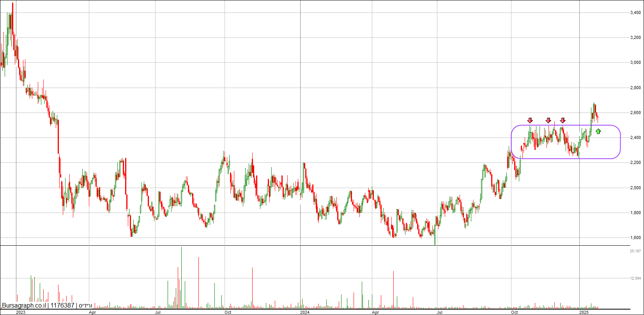Click the 2,600 price level label
The width and height of the screenshot is (644, 315).
(635, 113)
